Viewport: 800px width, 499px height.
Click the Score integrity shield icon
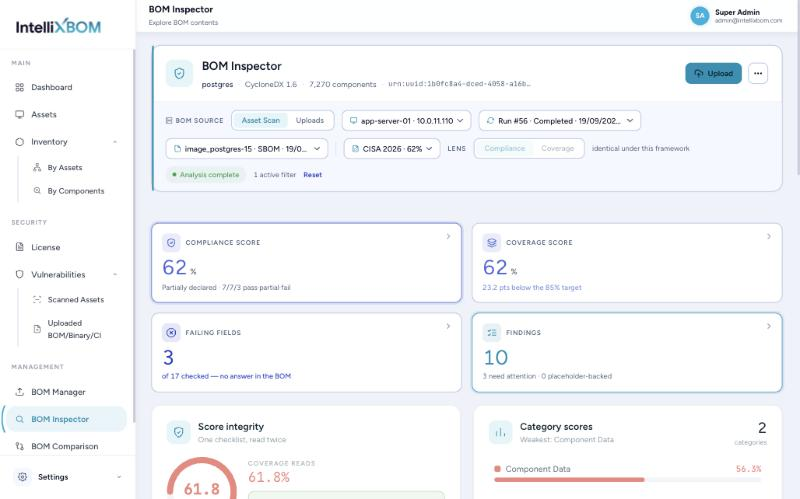[179, 432]
